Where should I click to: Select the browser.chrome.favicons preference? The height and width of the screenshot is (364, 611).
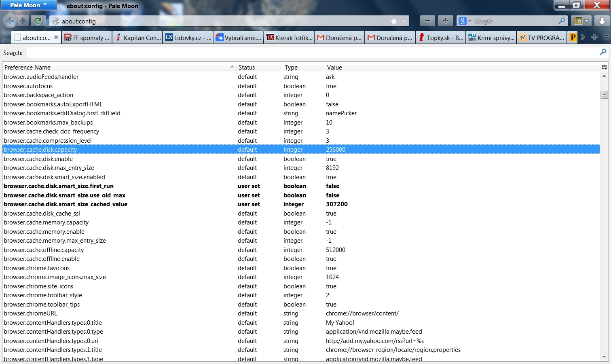point(301,268)
